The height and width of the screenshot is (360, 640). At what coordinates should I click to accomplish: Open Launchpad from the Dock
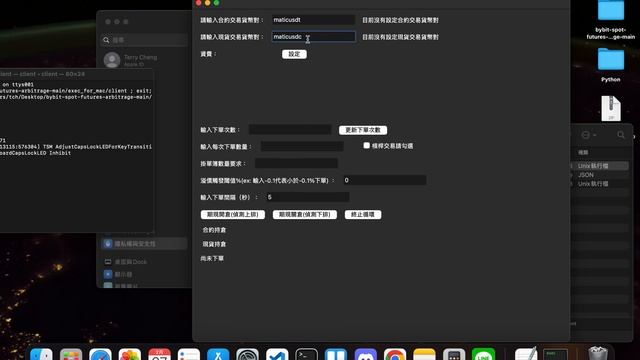click(x=71, y=355)
